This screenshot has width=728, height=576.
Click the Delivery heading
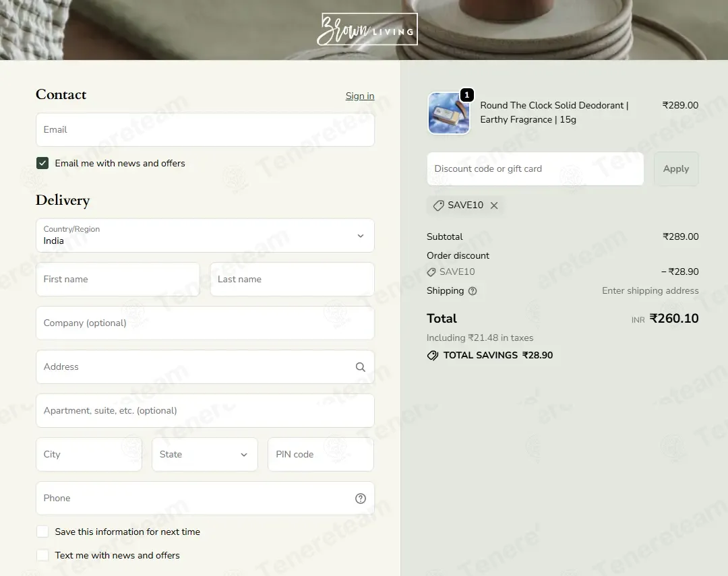pyautogui.click(x=63, y=201)
